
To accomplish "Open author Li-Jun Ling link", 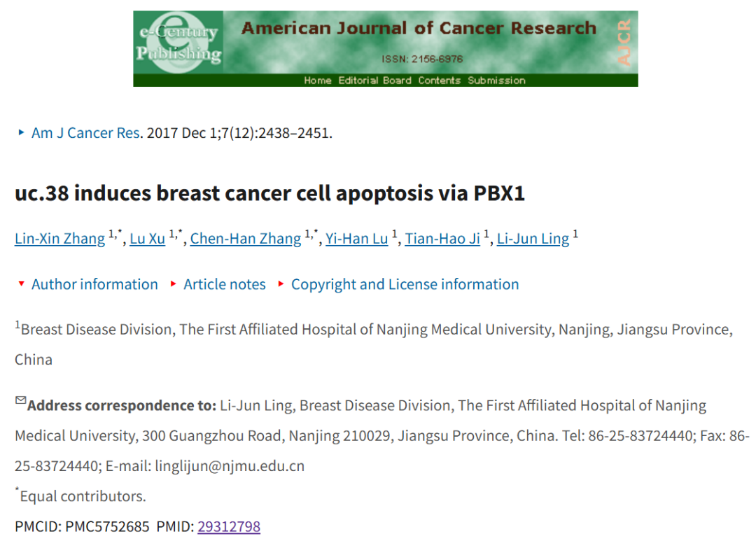I will 533,239.
